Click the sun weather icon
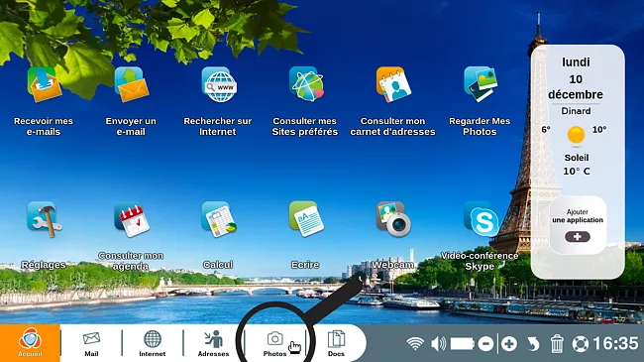This screenshot has width=644, height=362. coord(576,135)
